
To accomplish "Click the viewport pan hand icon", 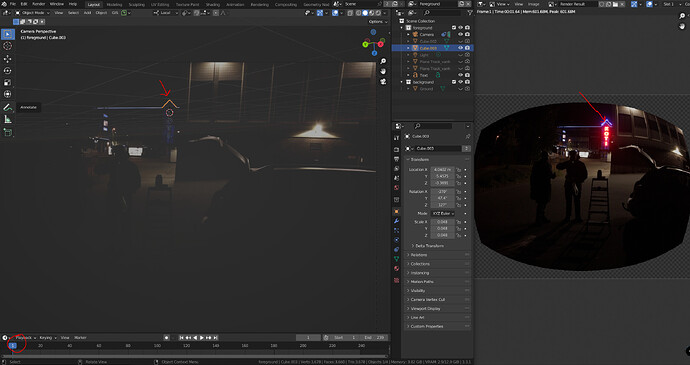I will (383, 71).
